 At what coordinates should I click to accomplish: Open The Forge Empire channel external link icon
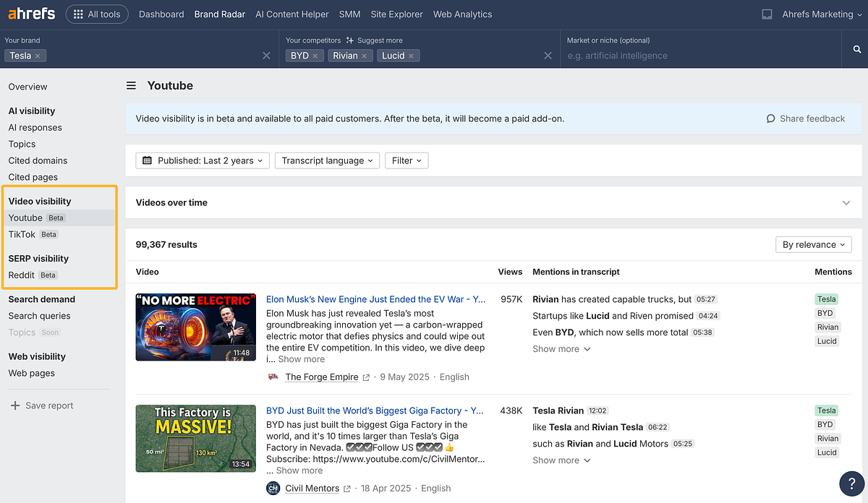pos(366,377)
